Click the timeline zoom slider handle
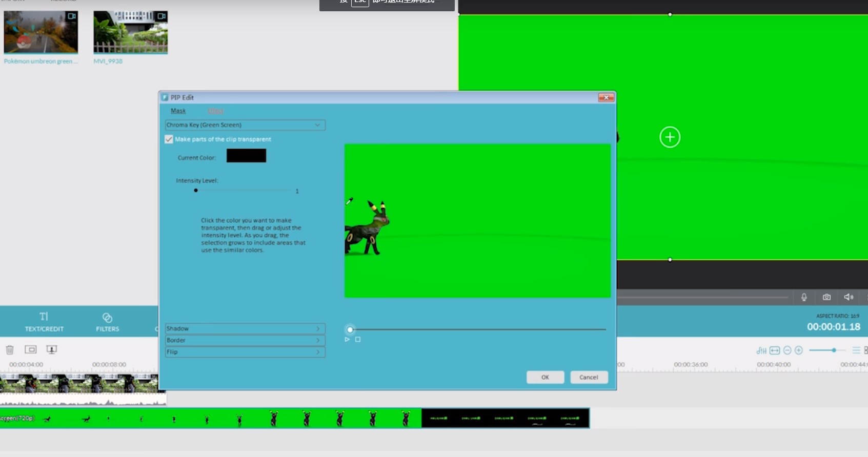Screen dimensions: 868x457 (834, 350)
